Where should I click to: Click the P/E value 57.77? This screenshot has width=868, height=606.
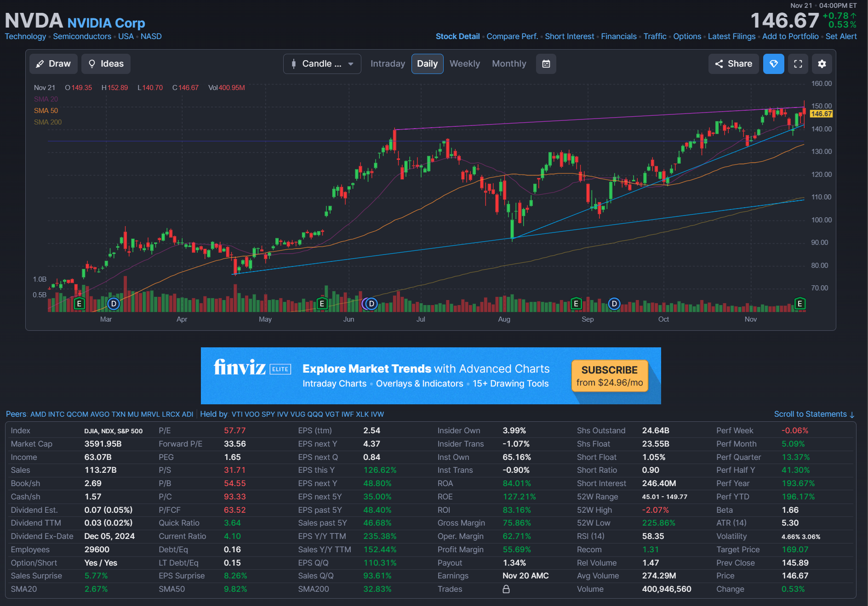coord(234,430)
